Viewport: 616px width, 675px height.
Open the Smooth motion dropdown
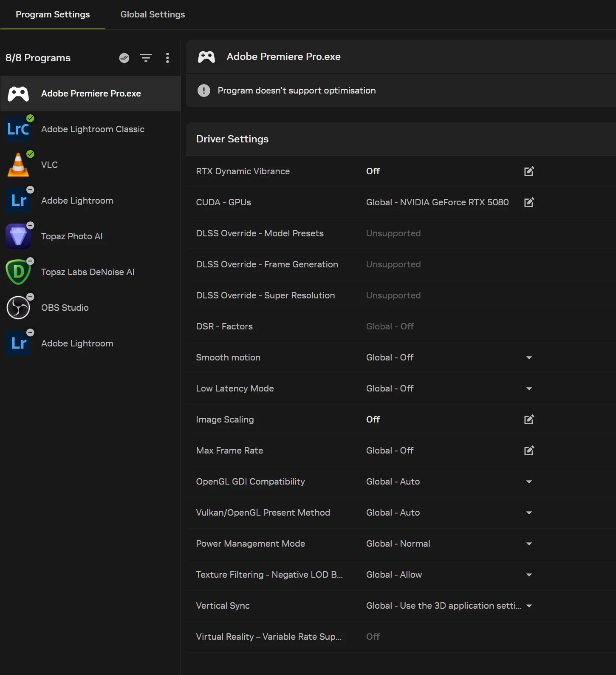click(529, 357)
